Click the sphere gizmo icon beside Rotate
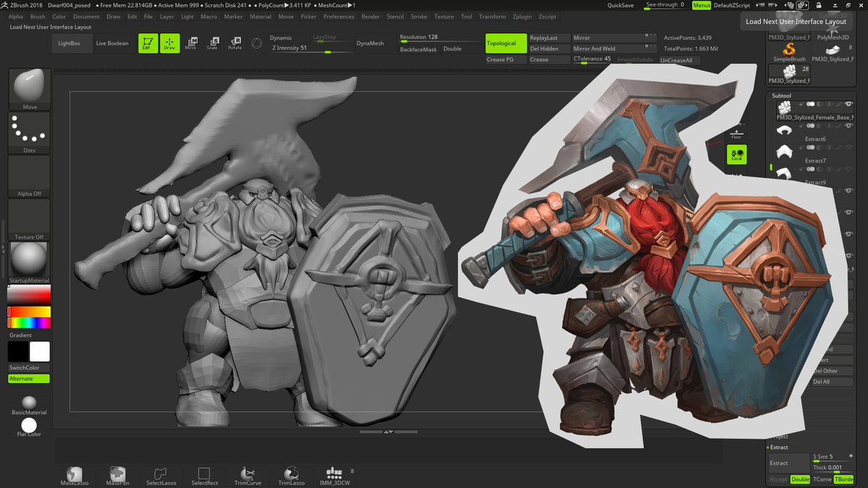 click(257, 43)
